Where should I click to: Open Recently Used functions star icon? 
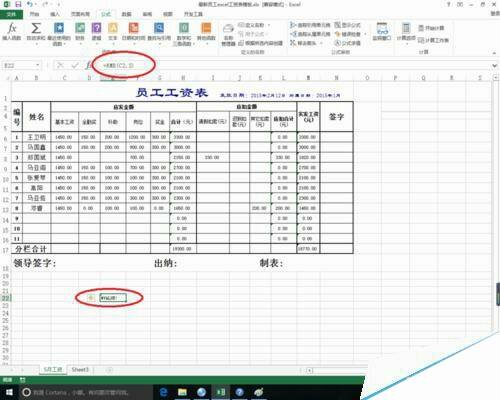(x=59, y=33)
